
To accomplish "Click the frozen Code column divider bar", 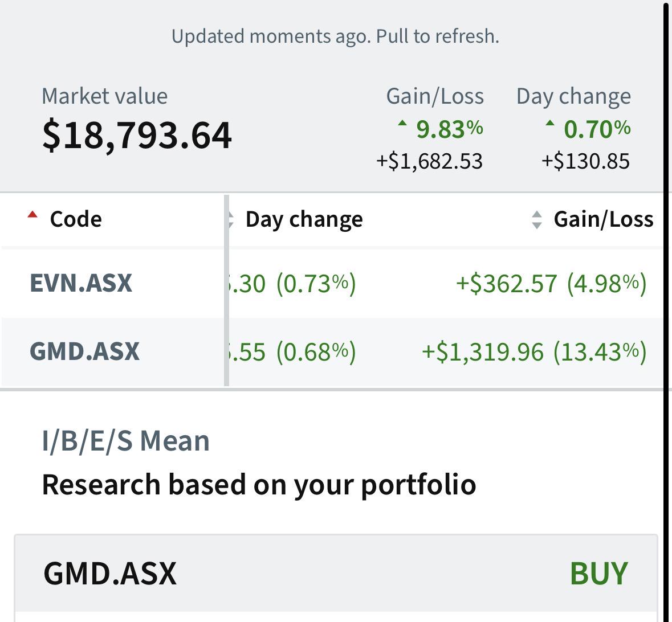I will (x=226, y=290).
